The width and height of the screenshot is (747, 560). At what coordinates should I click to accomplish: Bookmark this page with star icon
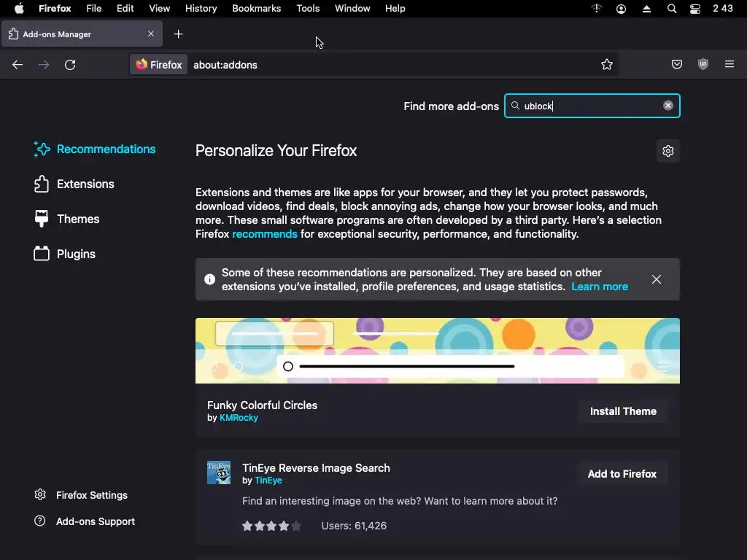tap(607, 65)
